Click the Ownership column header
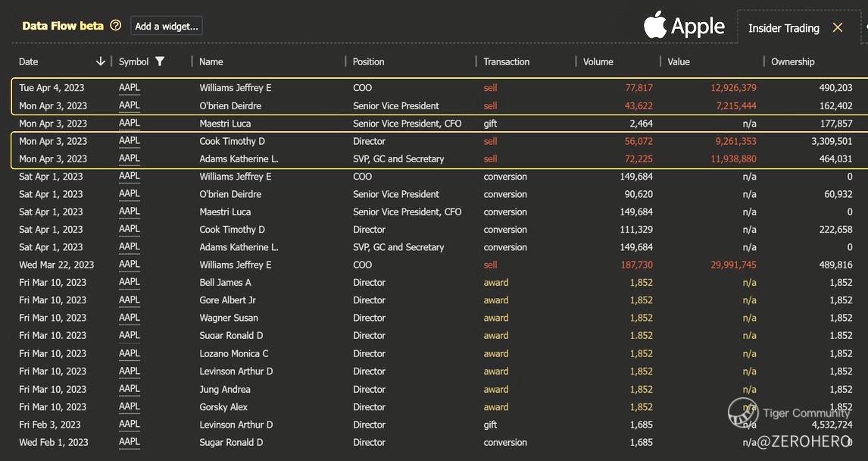868x461 pixels. 792,61
